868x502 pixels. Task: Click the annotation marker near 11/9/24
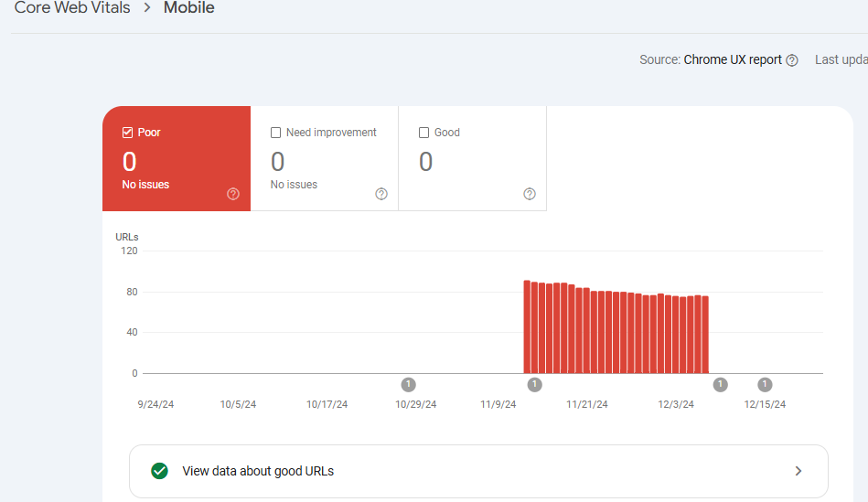(x=535, y=384)
